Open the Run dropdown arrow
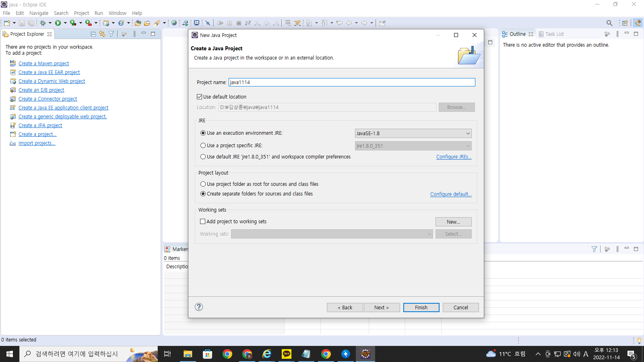The height and width of the screenshot is (362, 644). point(65,23)
